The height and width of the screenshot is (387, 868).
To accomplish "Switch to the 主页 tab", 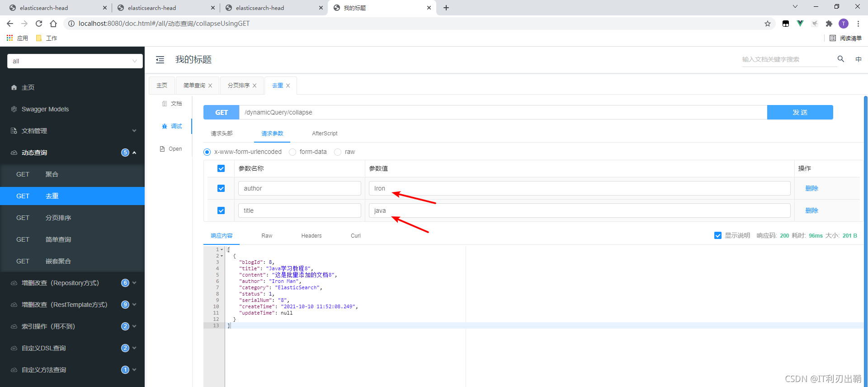I will 162,86.
